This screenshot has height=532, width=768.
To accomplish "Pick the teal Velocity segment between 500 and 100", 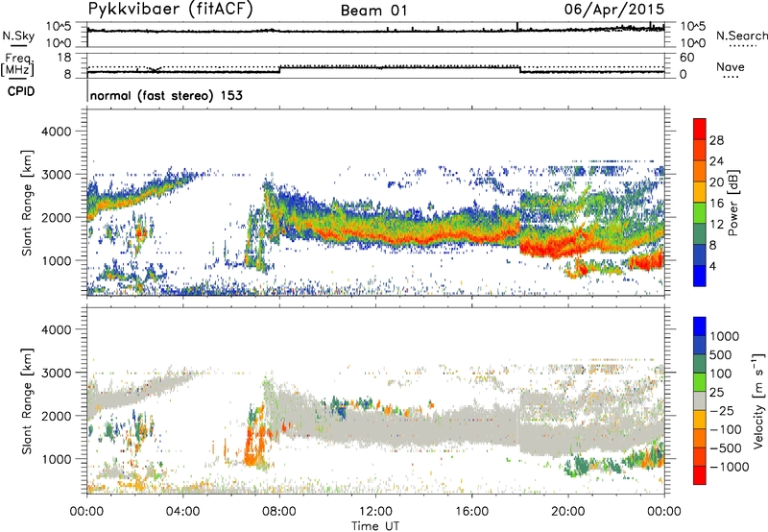I will click(x=700, y=364).
